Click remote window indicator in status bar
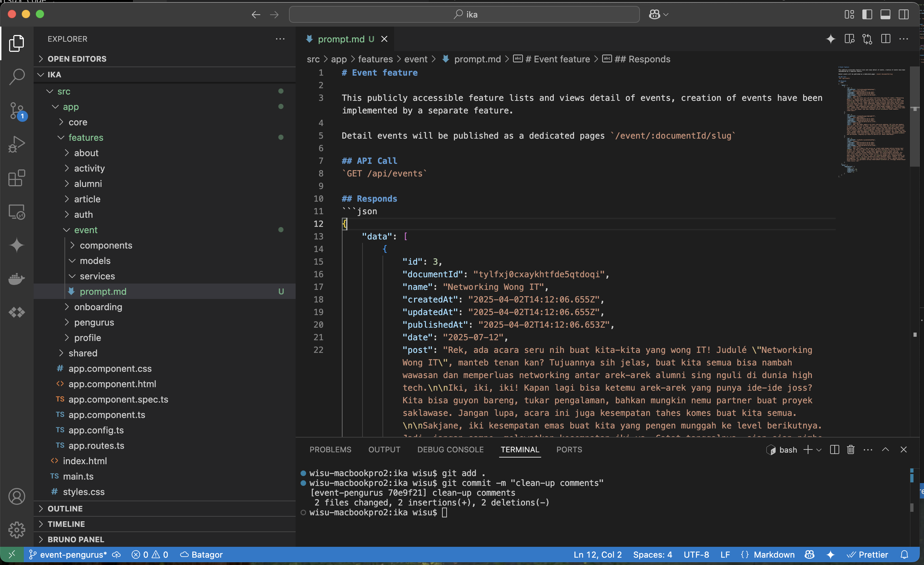This screenshot has width=924, height=565. 12,554
